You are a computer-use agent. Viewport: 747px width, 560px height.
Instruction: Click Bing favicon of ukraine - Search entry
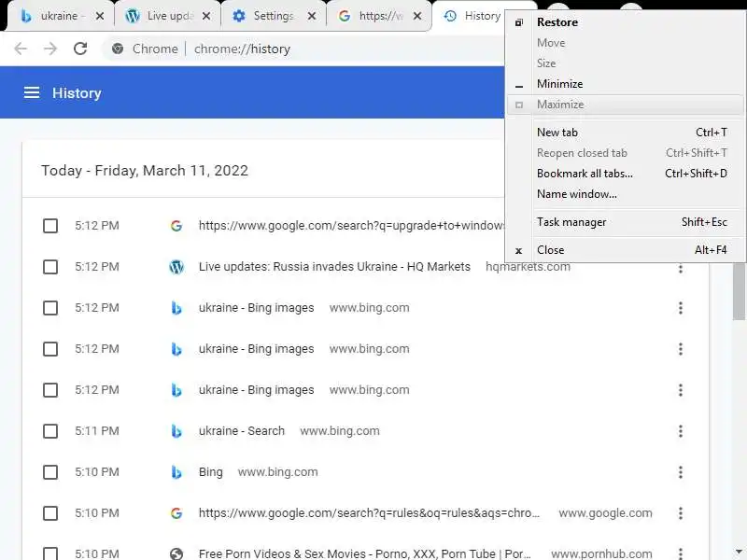176,431
